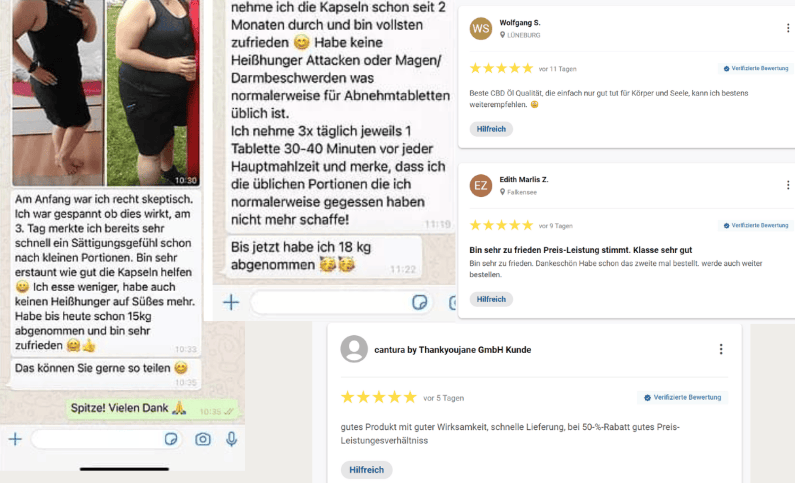Open the before-after photo in left chat
Viewport: 795px width, 483px height.
(105, 93)
